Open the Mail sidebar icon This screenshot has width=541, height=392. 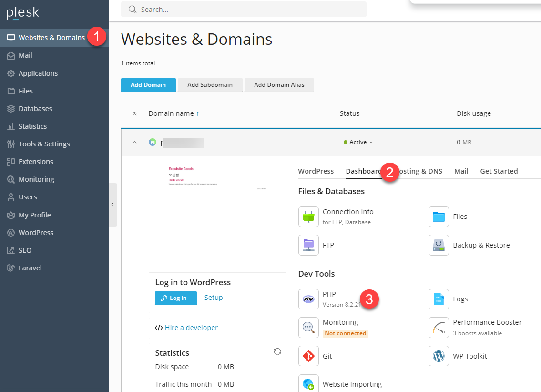11,55
